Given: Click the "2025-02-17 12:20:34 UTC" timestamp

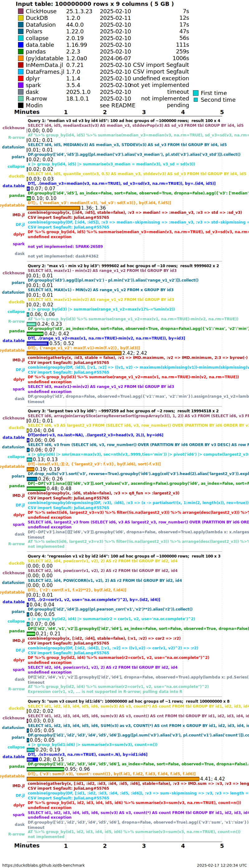Looking at the screenshot, I should click(x=222, y=865).
